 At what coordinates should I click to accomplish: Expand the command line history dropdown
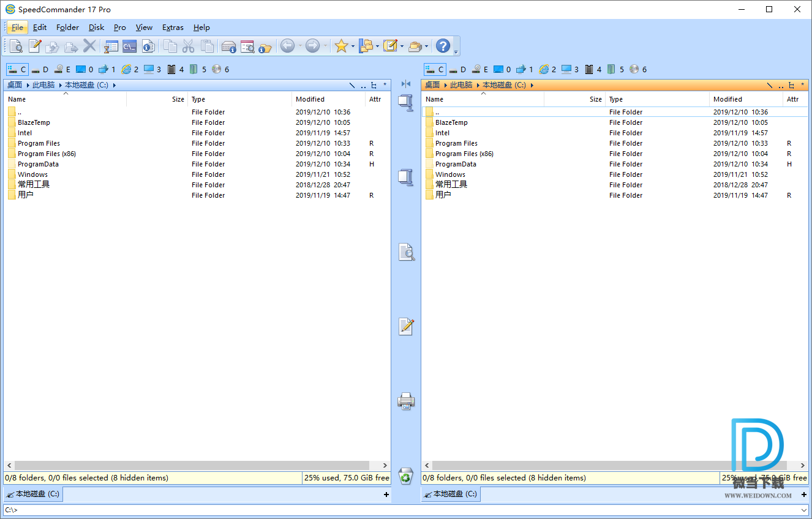tap(803, 510)
